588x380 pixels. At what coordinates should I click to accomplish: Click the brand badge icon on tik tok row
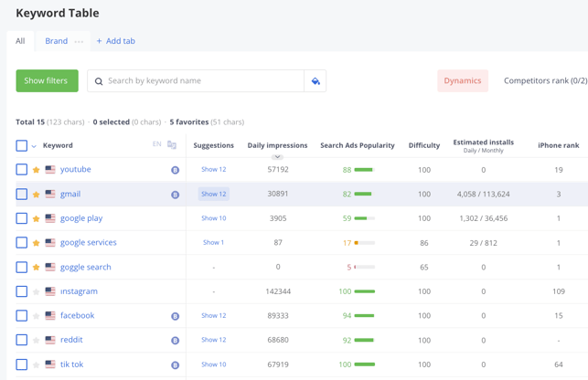click(176, 365)
